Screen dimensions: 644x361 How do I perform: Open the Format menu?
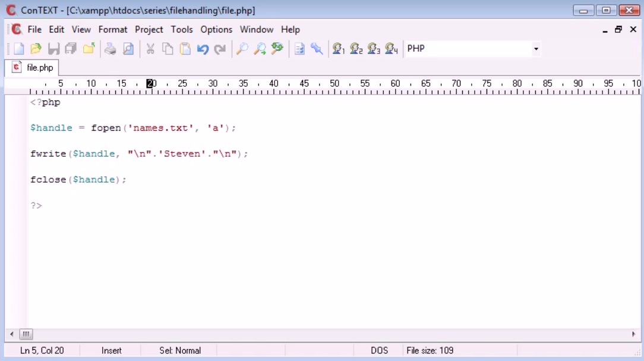[x=112, y=30]
